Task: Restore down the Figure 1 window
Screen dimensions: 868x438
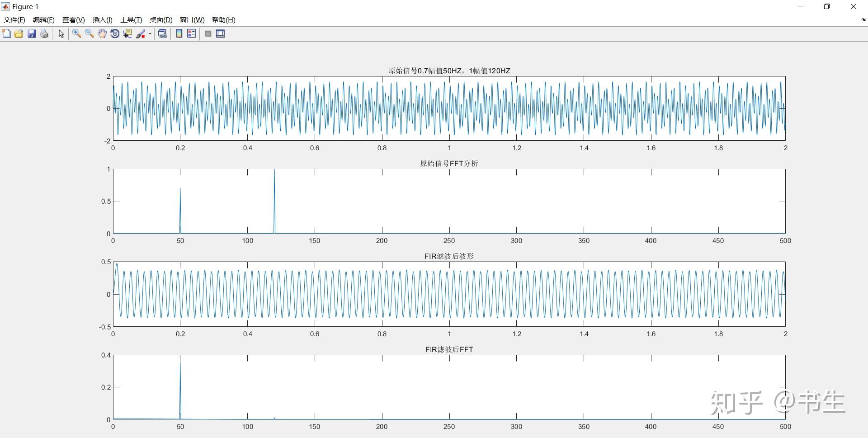Action: coord(827,6)
